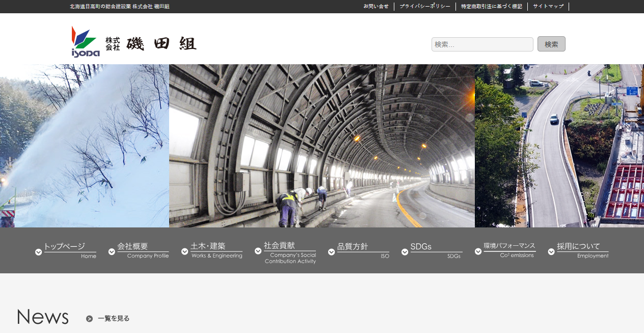Image resolution: width=644 pixels, height=333 pixels.
Task: Click chevron icon beside 社会貢献
Action: (258, 251)
